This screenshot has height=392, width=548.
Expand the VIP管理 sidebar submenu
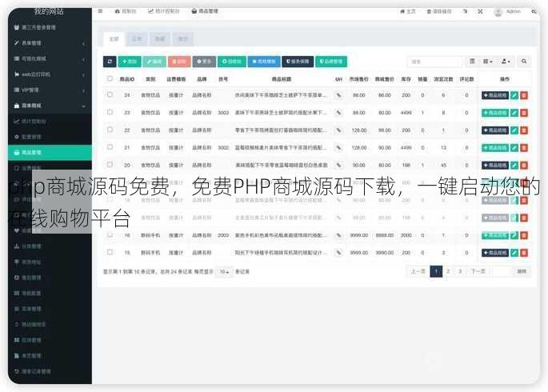(50, 90)
